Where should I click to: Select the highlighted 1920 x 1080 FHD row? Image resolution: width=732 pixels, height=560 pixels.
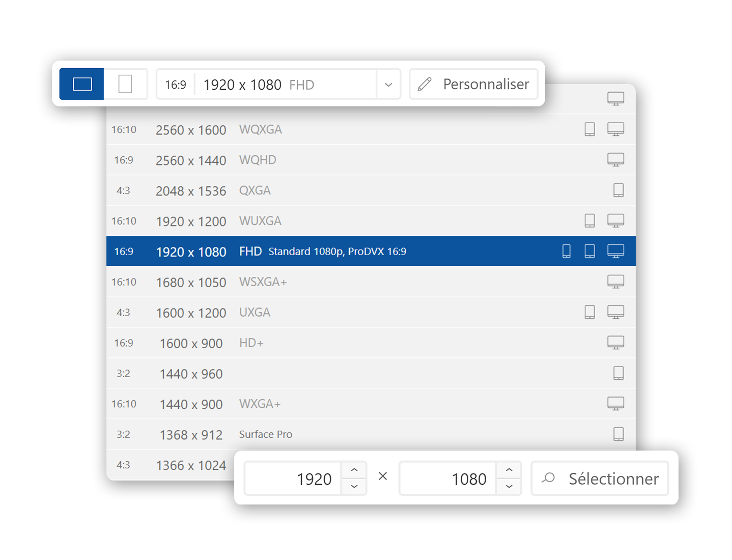click(371, 251)
